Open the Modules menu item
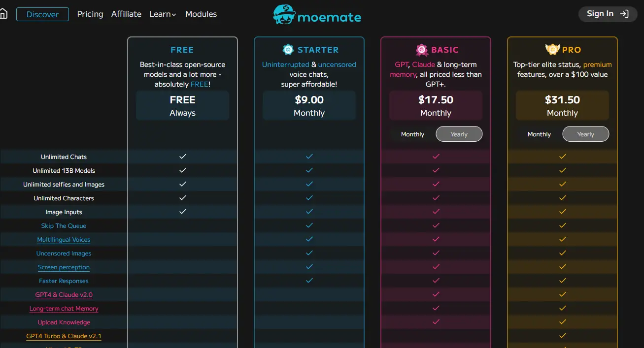This screenshot has height=348, width=644. click(x=201, y=14)
